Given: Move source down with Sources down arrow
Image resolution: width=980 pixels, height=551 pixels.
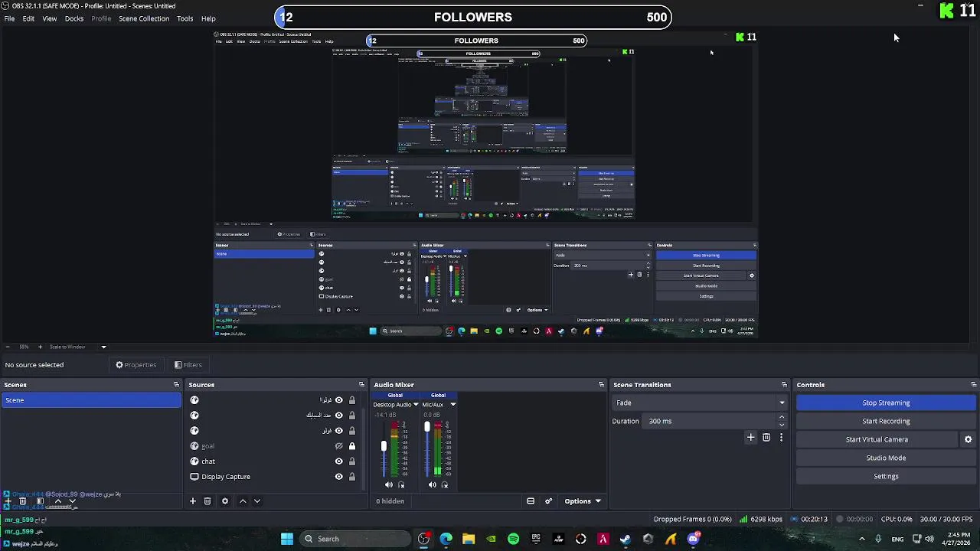Looking at the screenshot, I should pos(257,501).
